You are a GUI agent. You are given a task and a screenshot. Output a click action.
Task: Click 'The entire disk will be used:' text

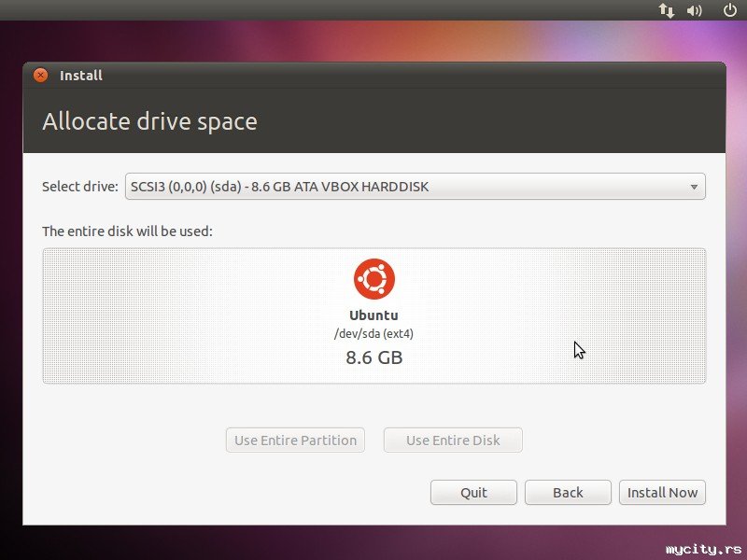click(127, 231)
